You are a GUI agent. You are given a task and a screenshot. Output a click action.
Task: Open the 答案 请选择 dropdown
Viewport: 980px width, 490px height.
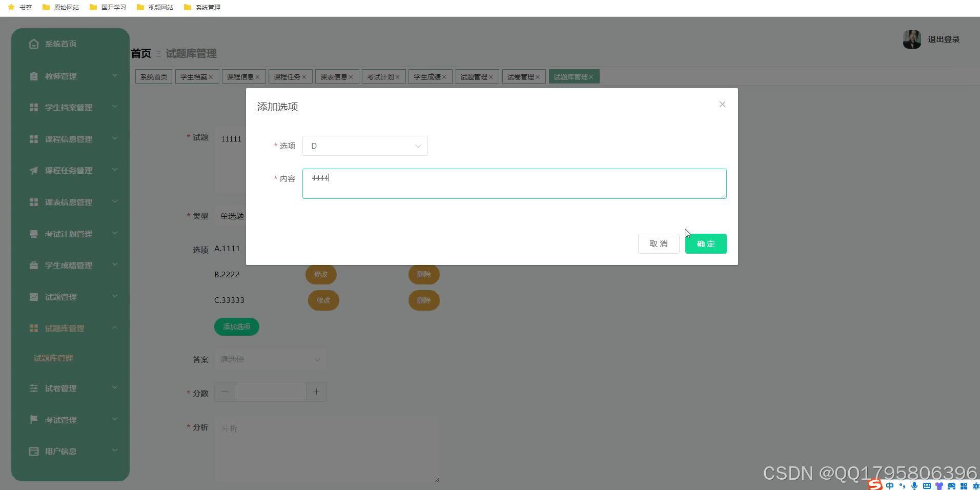tap(270, 359)
